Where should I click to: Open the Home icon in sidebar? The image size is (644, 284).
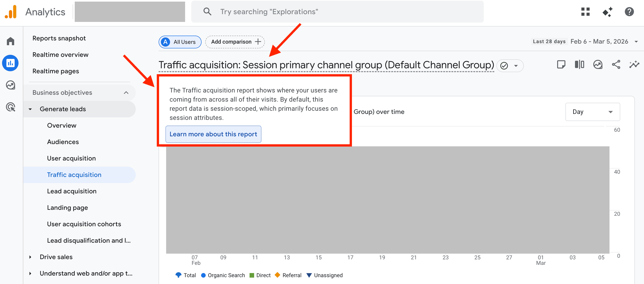(11, 41)
